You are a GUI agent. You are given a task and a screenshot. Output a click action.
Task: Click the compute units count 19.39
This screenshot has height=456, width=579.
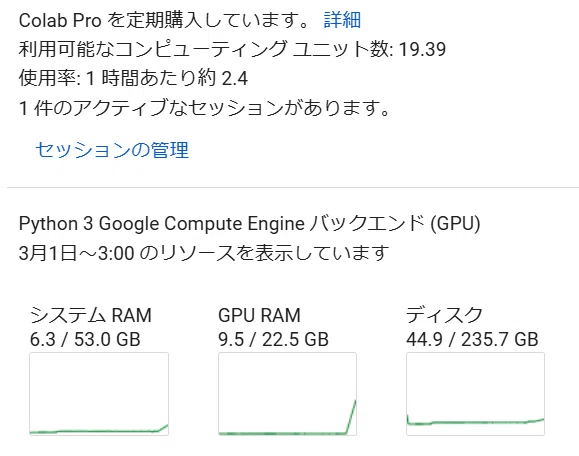pos(422,49)
